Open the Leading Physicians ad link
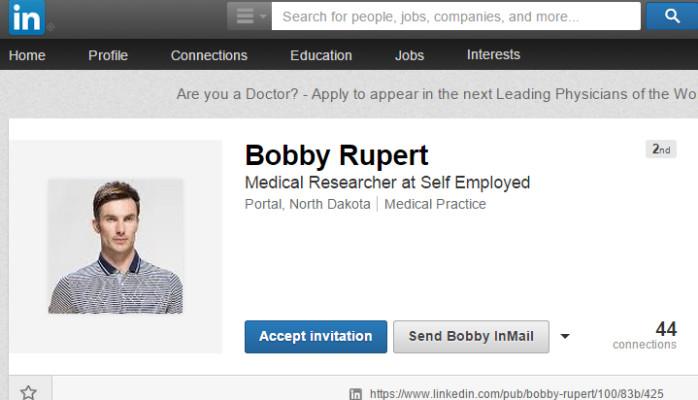This screenshot has height=400, width=698. 436,94
